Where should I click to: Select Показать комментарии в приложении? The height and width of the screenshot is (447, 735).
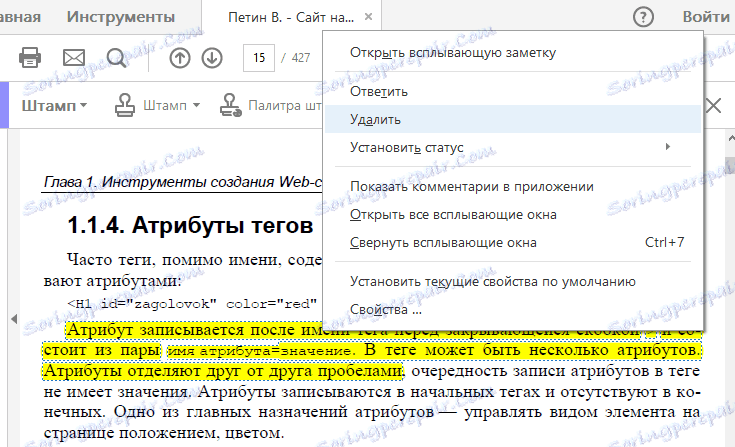point(514,186)
